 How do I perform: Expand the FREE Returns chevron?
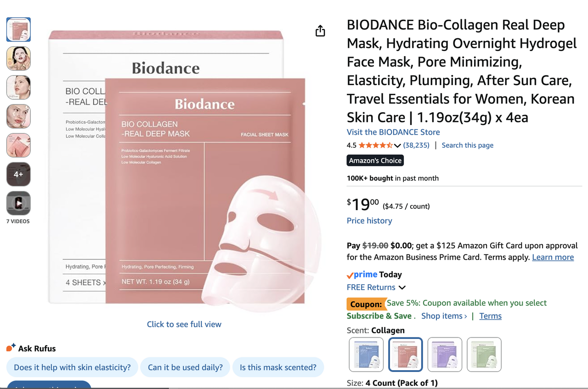[x=402, y=287]
